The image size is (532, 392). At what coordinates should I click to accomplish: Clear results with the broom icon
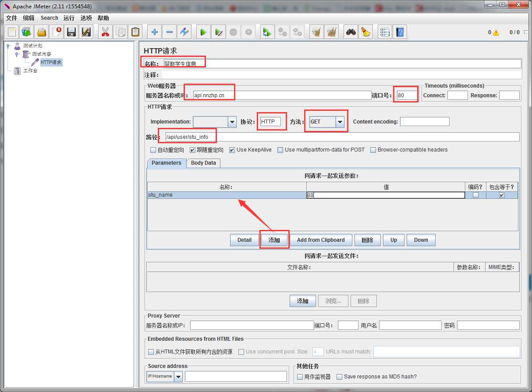point(316,32)
